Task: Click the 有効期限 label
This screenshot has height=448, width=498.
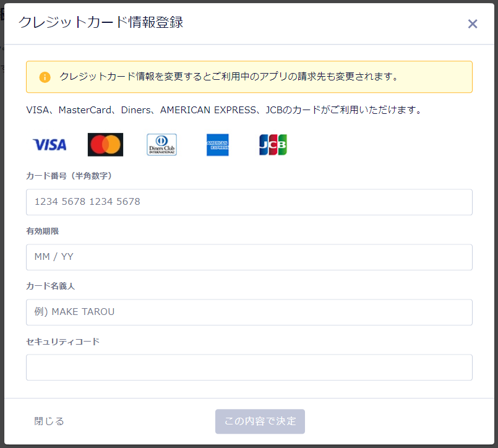Action: coord(43,231)
